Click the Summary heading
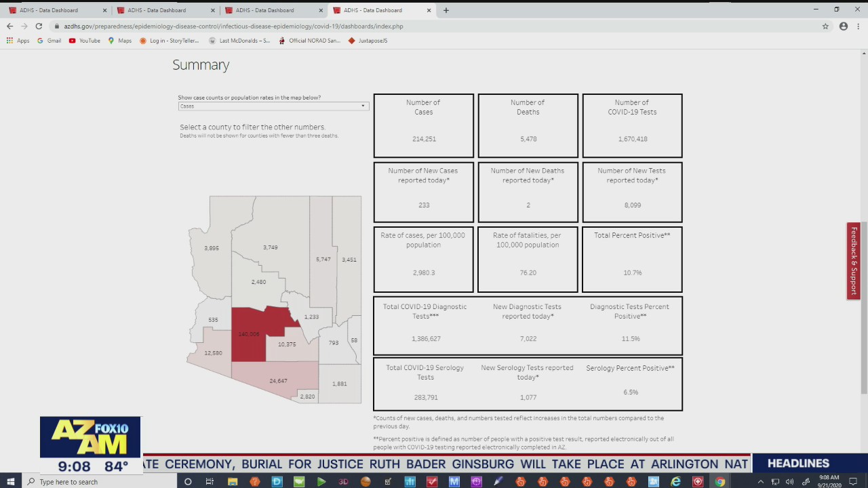This screenshot has width=868, height=488. 201,65
